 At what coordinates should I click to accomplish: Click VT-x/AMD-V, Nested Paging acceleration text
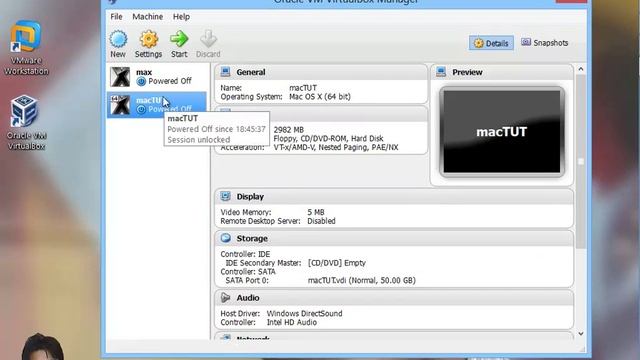coord(336,147)
